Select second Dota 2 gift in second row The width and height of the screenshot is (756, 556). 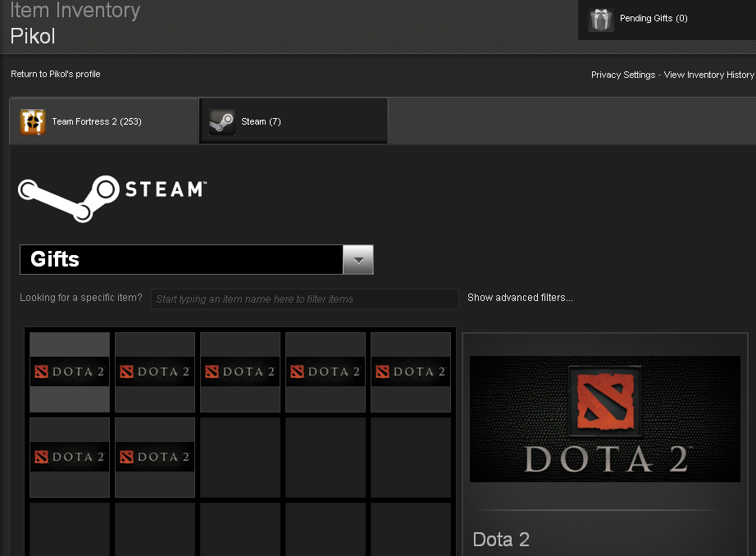click(x=155, y=457)
